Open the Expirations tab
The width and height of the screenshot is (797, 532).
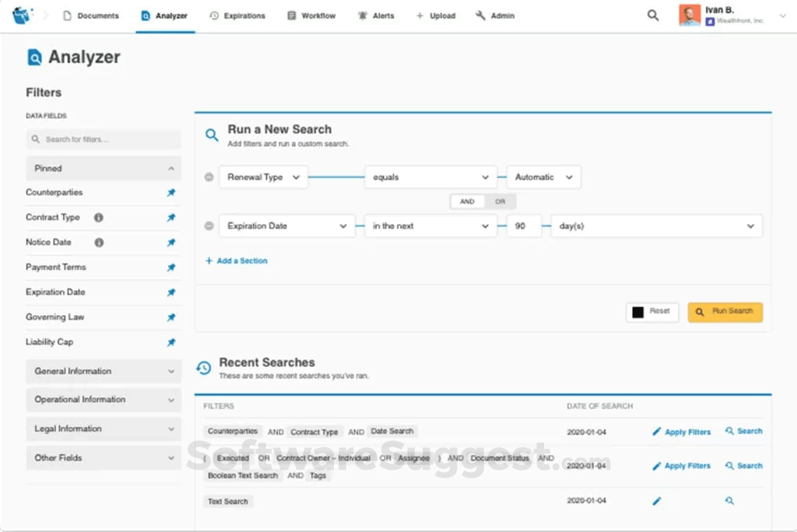pyautogui.click(x=237, y=15)
